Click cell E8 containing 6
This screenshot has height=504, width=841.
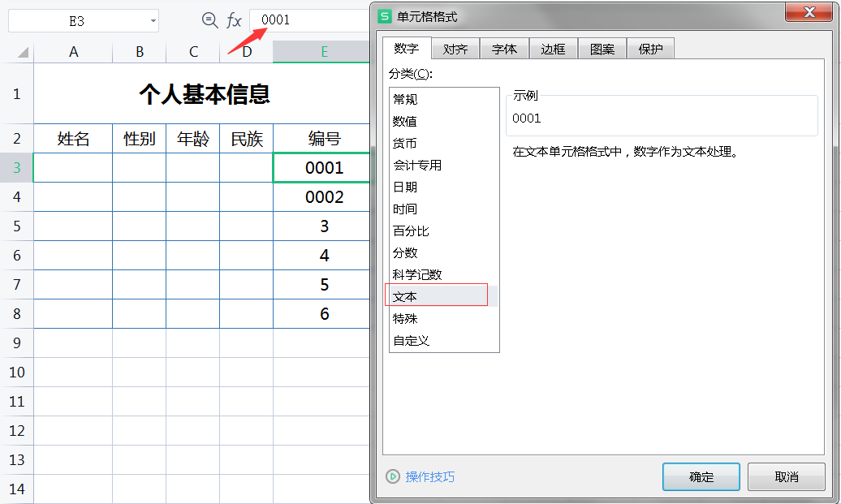[321, 313]
